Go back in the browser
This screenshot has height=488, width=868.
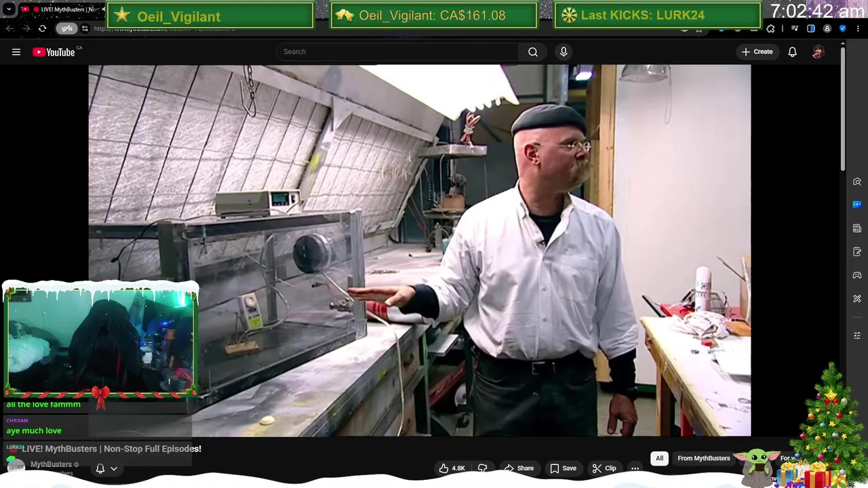(9, 28)
